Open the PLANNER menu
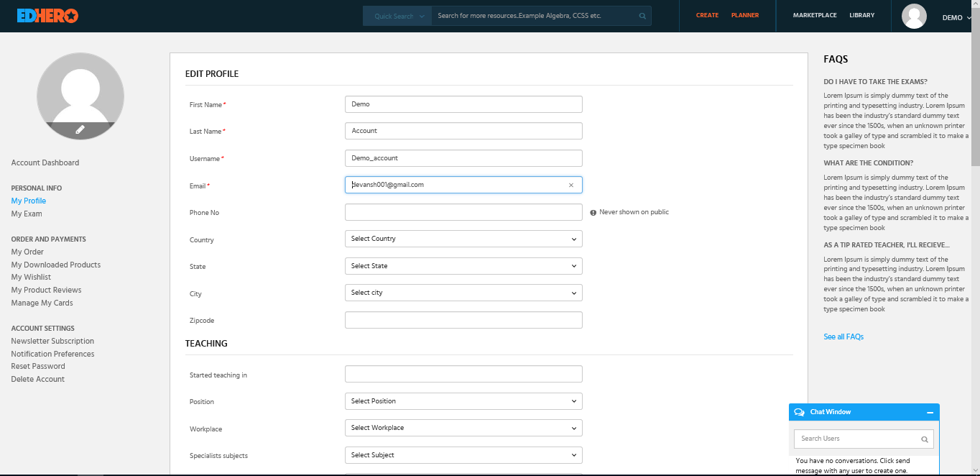This screenshot has width=980, height=476. (x=745, y=15)
